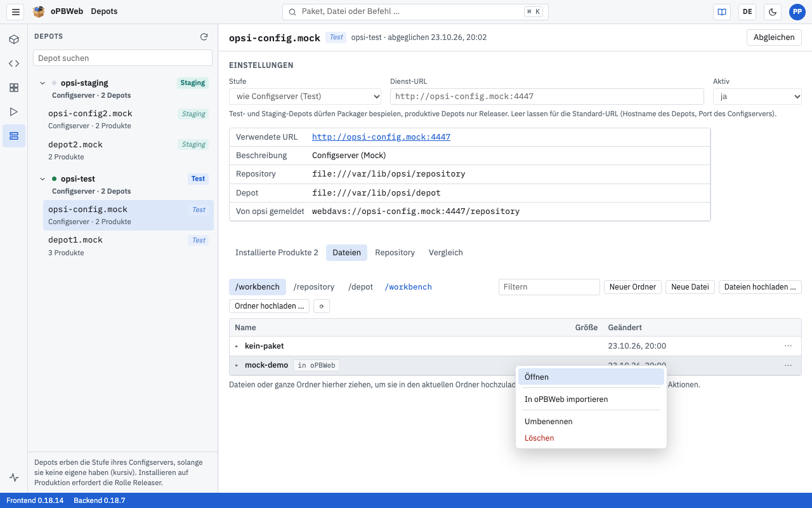
Task: Collapse the opsi-staging depot group
Action: [x=43, y=83]
